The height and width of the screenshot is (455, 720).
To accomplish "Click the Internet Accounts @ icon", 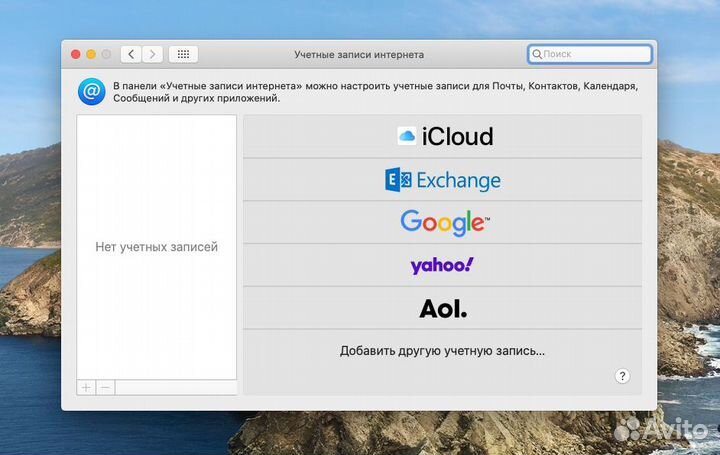I will [x=91, y=91].
